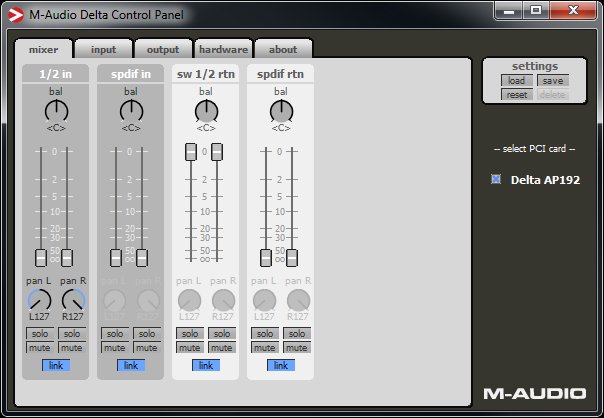Click the reset settings button

(x=517, y=94)
